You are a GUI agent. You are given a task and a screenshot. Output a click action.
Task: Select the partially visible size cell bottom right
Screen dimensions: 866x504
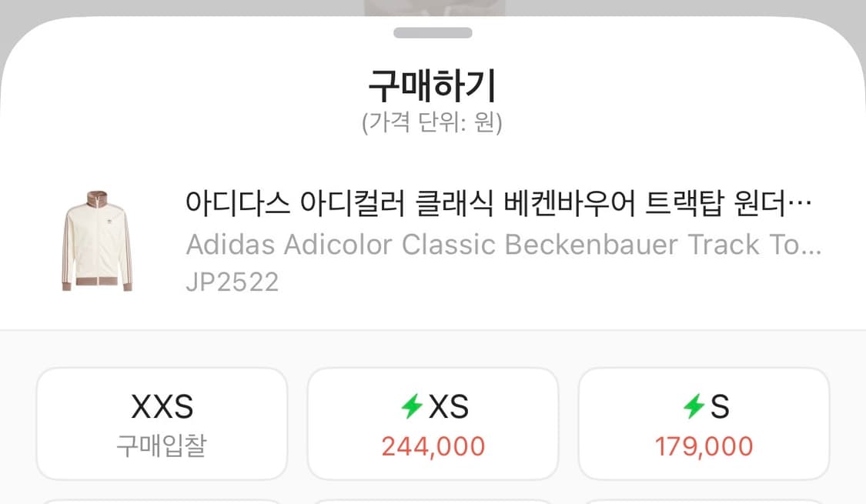point(703,500)
